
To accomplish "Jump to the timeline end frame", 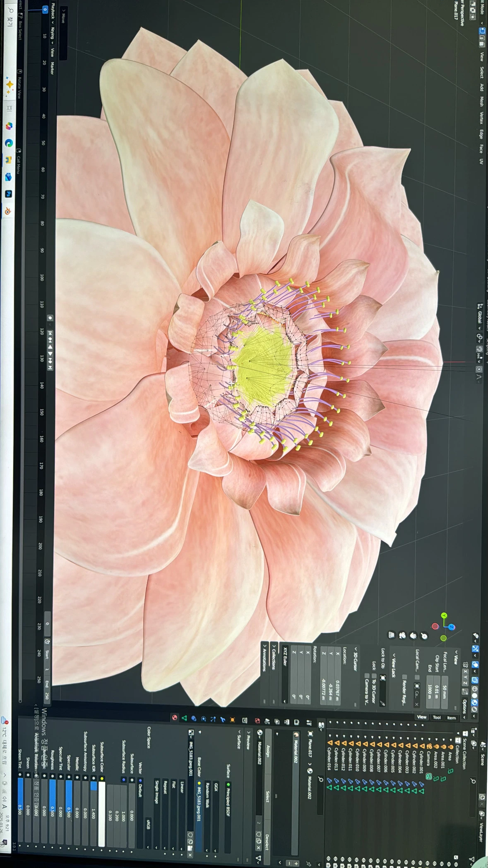I will [x=50, y=367].
